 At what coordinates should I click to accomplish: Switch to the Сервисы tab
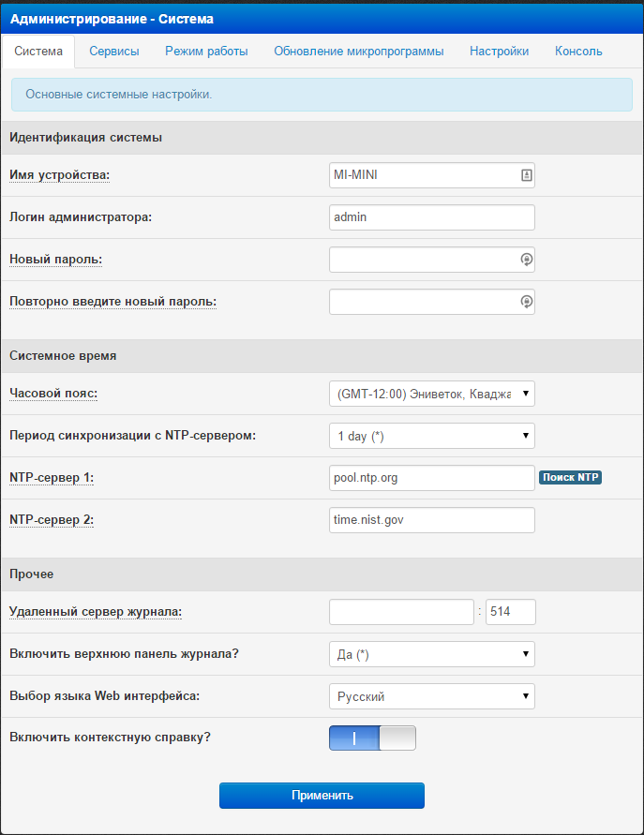pyautogui.click(x=114, y=52)
